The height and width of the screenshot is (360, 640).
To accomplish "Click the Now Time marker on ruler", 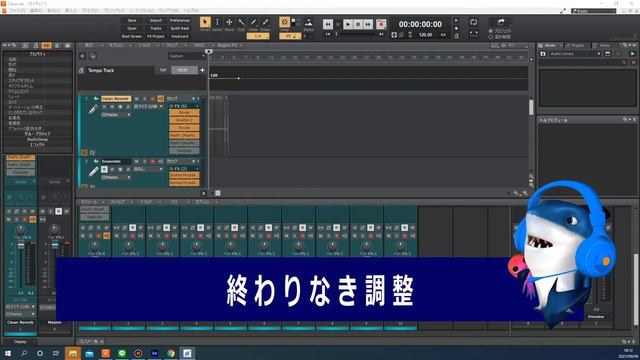I will 209,51.
